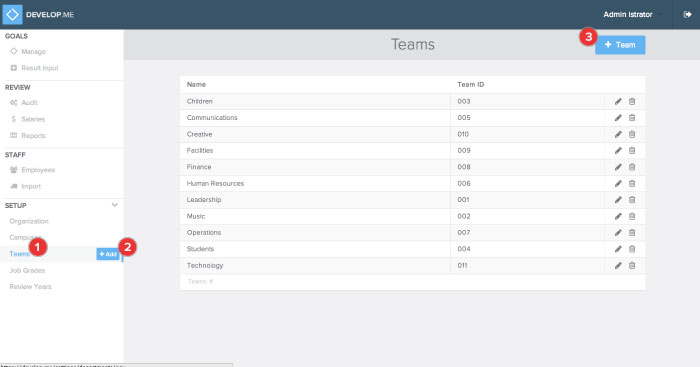Open Organization setup page
The height and width of the screenshot is (367, 700).
click(29, 221)
